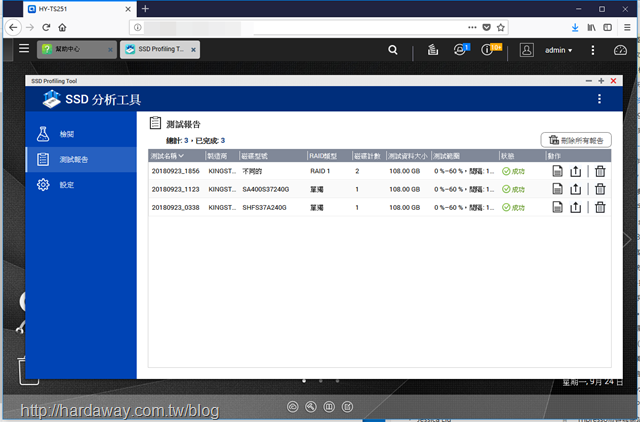Select the HY-TS251 browser tab

(x=80, y=9)
